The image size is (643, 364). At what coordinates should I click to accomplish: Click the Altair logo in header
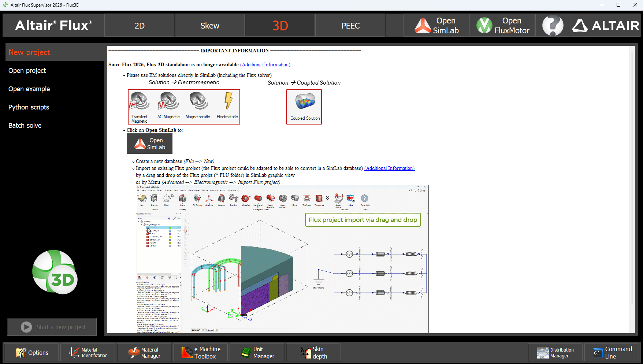605,26
